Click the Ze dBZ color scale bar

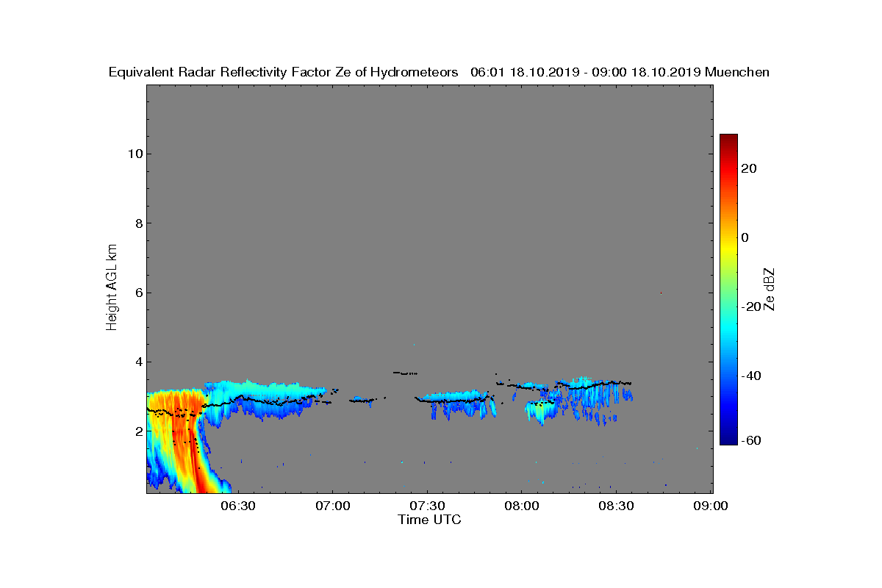tap(728, 290)
